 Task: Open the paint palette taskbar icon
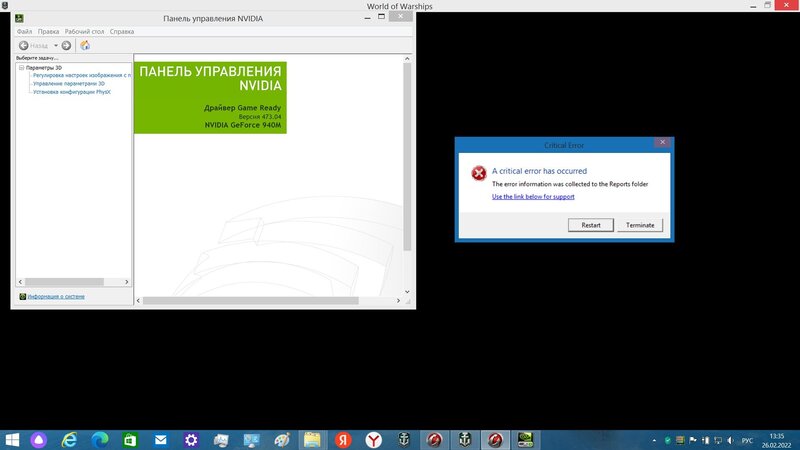pos(282,440)
